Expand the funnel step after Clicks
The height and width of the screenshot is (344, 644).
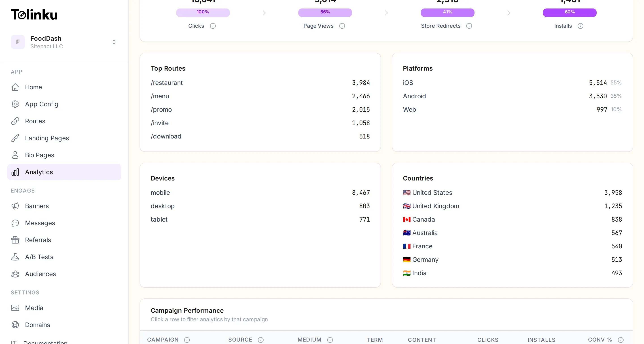pyautogui.click(x=264, y=13)
